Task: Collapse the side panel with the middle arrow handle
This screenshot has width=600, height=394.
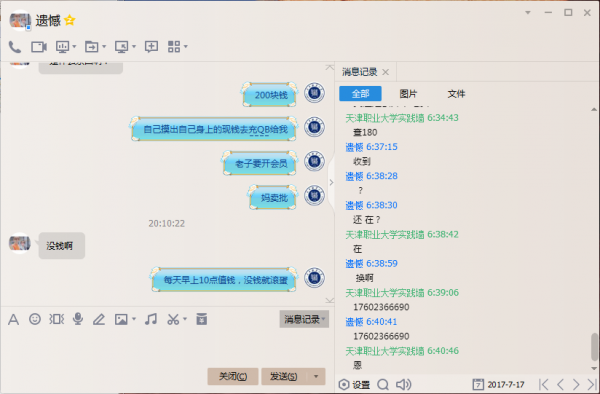Action: [x=331, y=182]
